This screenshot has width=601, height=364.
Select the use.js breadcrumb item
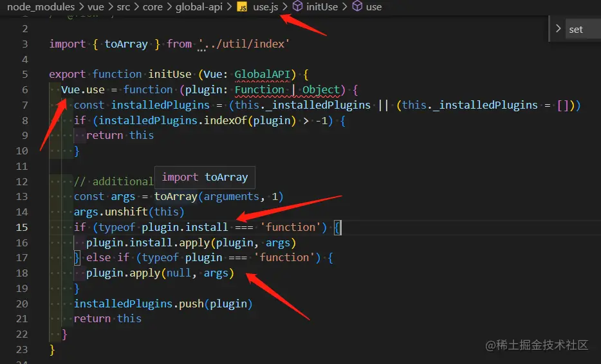266,7
